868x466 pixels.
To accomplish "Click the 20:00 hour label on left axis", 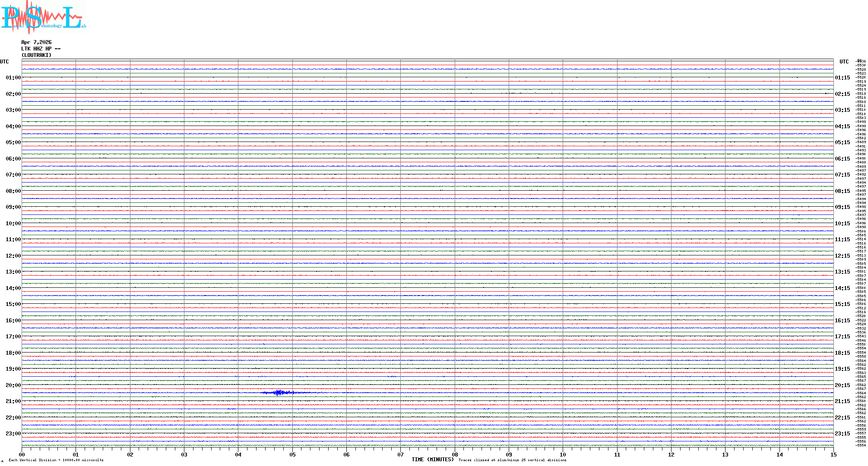I will pos(13,385).
